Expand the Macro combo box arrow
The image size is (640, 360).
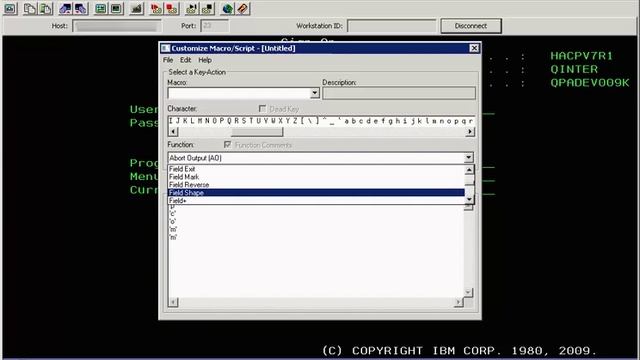[314, 93]
